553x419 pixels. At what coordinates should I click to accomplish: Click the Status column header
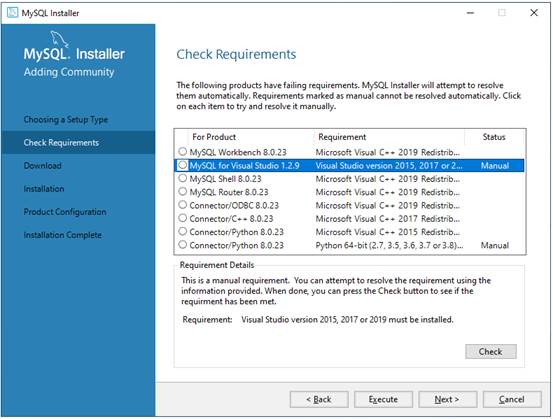[494, 137]
